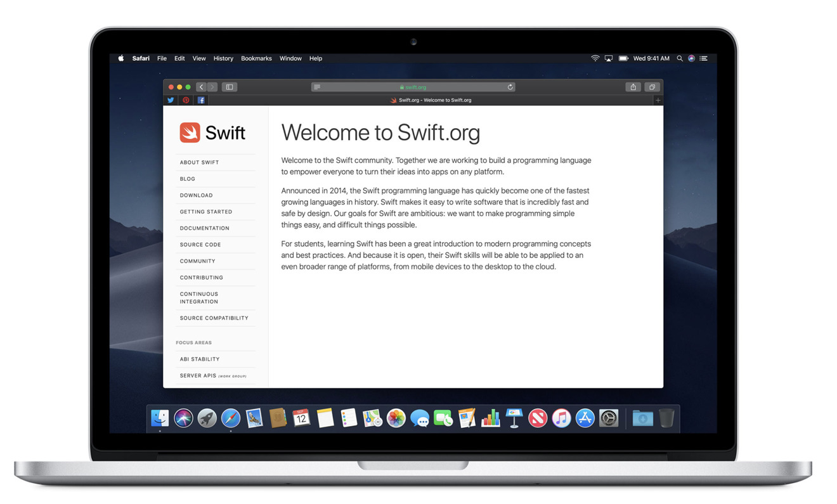Screen dimensions: 837x504
Task: Open the Apple menu
Action: [120, 58]
